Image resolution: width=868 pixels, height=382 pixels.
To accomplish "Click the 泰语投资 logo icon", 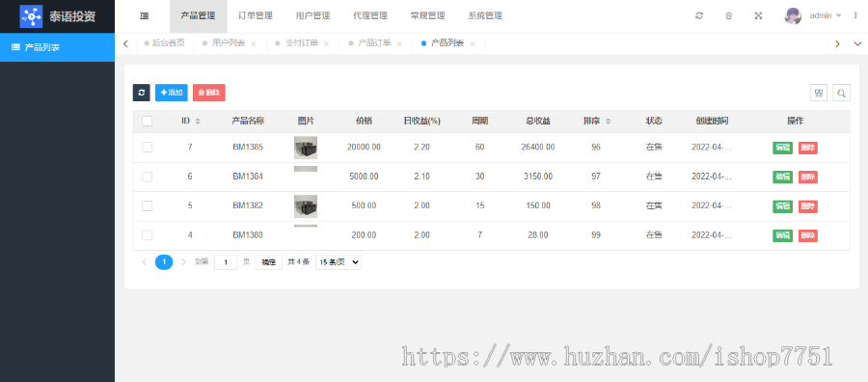I will click(x=31, y=16).
